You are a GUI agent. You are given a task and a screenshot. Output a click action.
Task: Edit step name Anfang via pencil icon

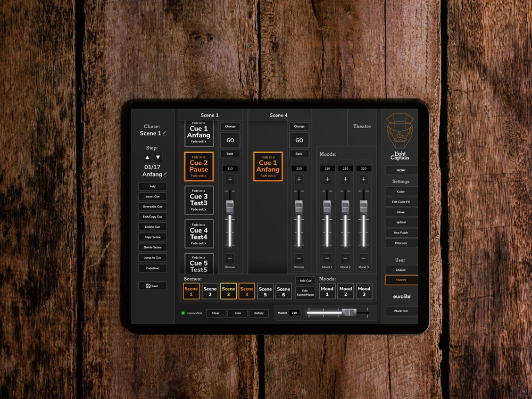pos(165,174)
